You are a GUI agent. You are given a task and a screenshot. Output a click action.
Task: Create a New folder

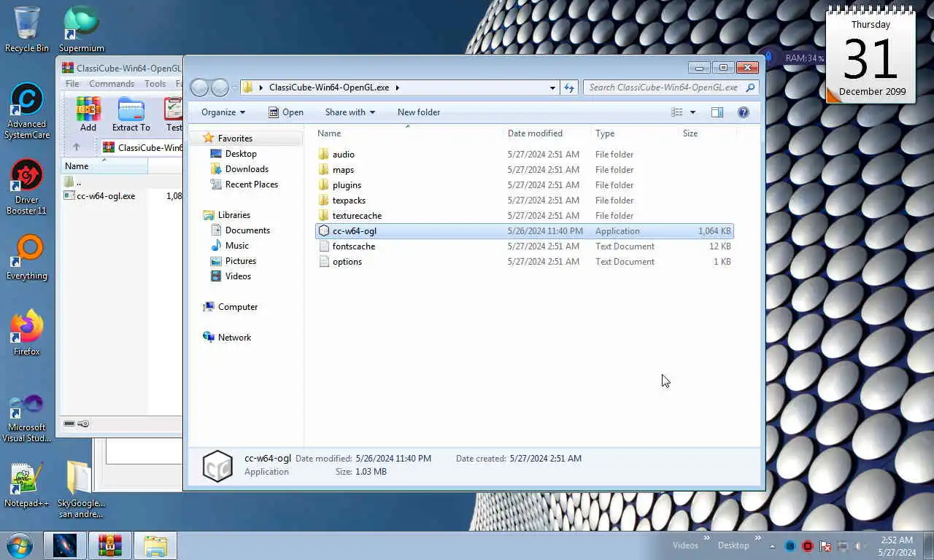tap(419, 112)
